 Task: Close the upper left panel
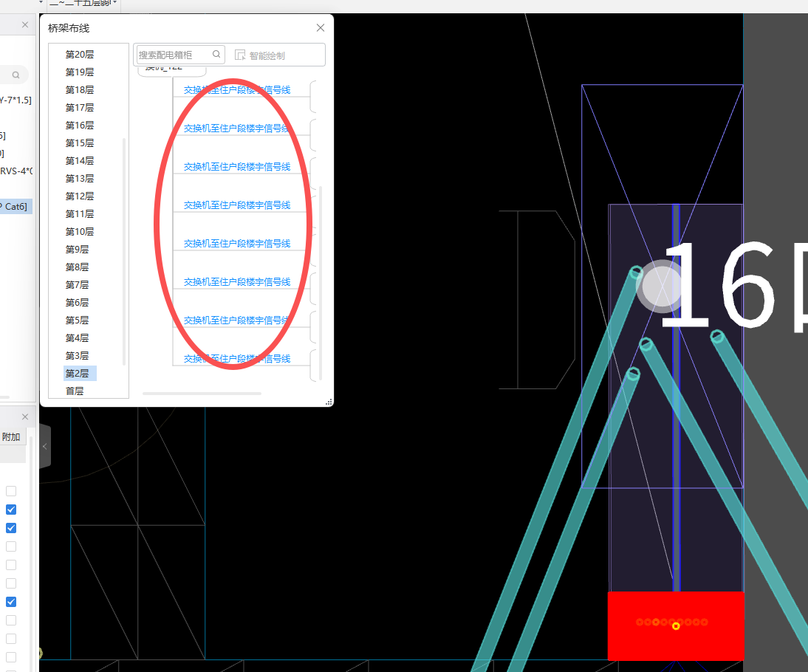point(24,24)
